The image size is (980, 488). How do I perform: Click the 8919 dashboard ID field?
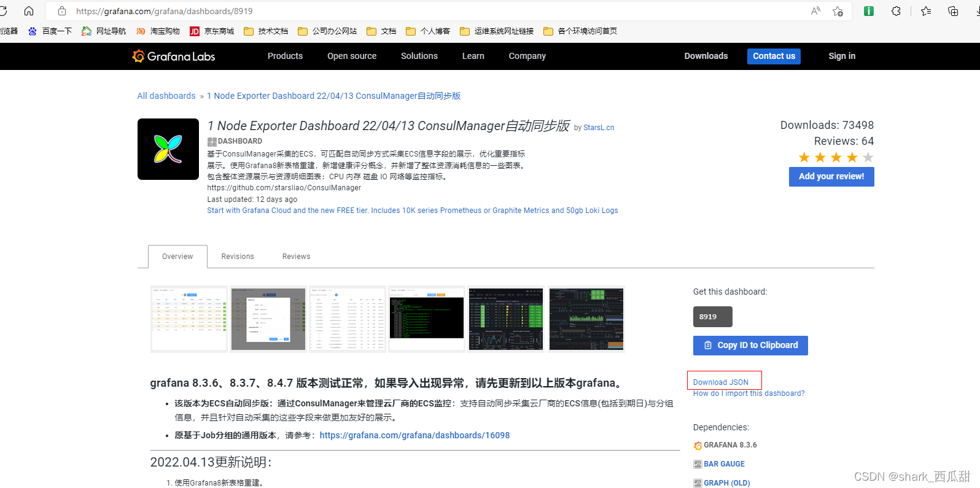tap(713, 317)
